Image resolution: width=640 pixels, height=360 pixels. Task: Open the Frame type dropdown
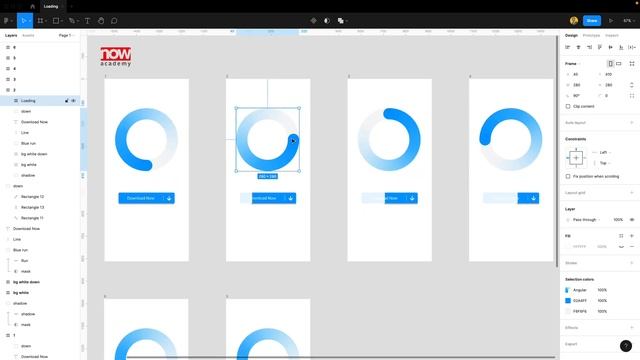click(x=573, y=64)
